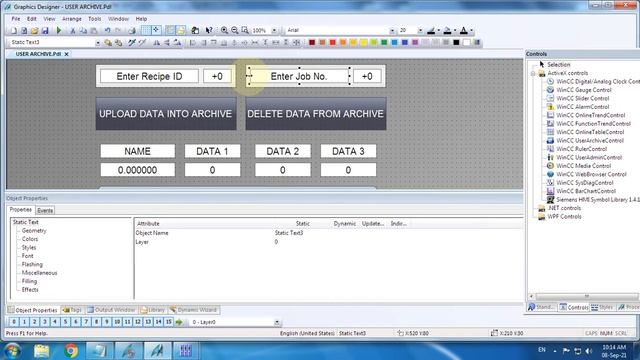Select Siemens HMI Symbol Library item
The image size is (640, 360).
point(597,200)
